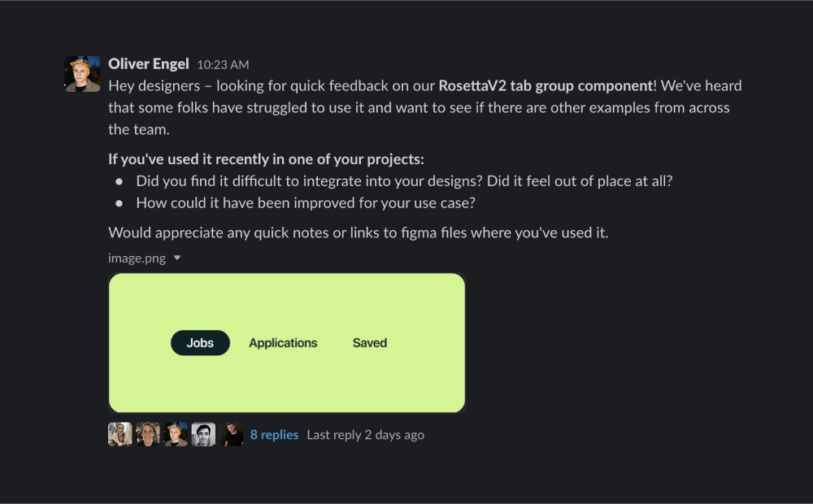Click the last replier avatar in black shirt
This screenshot has width=813, height=504.
[x=231, y=435]
